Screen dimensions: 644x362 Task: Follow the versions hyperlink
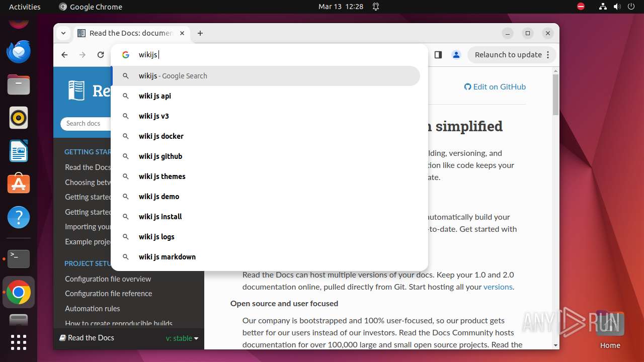point(498,287)
